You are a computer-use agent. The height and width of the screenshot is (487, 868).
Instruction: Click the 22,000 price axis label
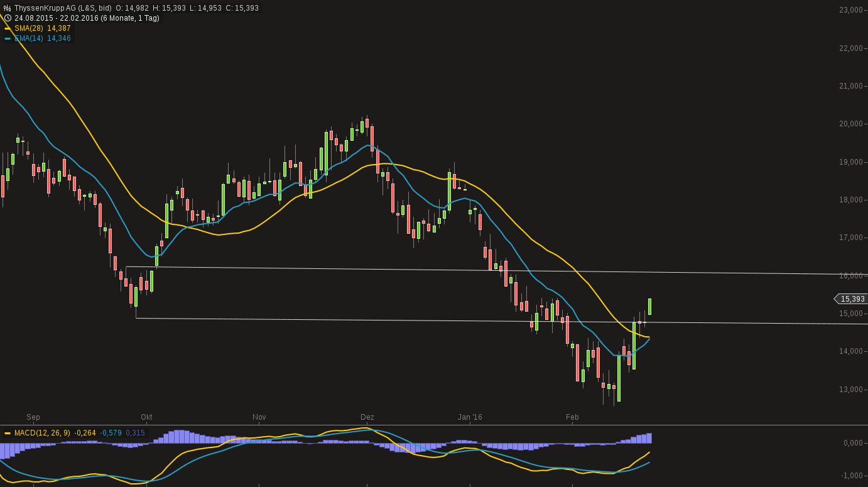tap(851, 48)
